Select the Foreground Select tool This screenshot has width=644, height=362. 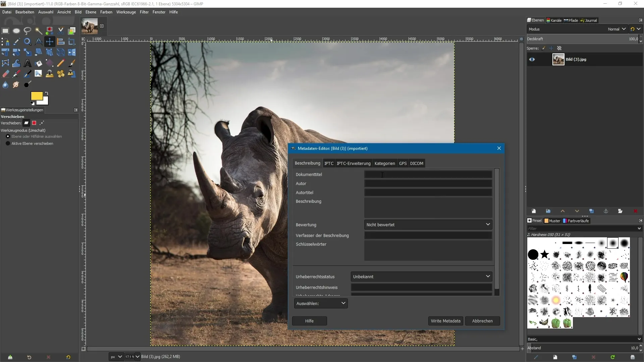pyautogui.click(x=72, y=31)
